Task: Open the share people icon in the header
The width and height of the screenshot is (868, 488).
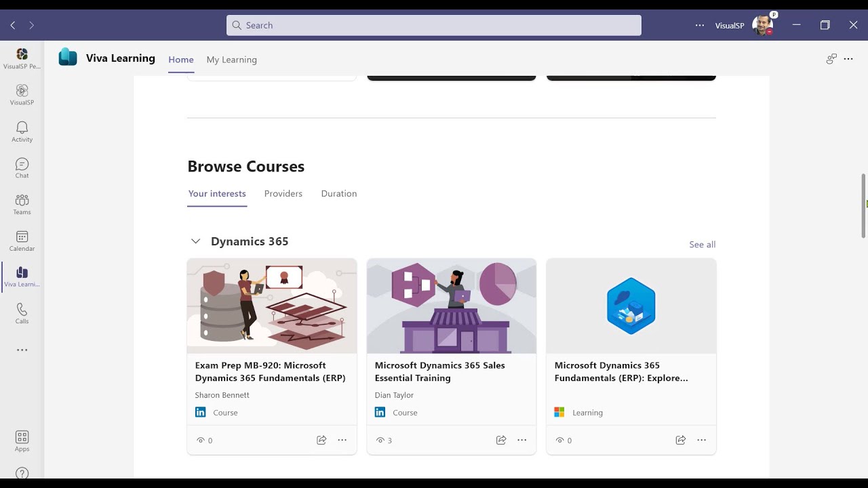Action: point(831,59)
